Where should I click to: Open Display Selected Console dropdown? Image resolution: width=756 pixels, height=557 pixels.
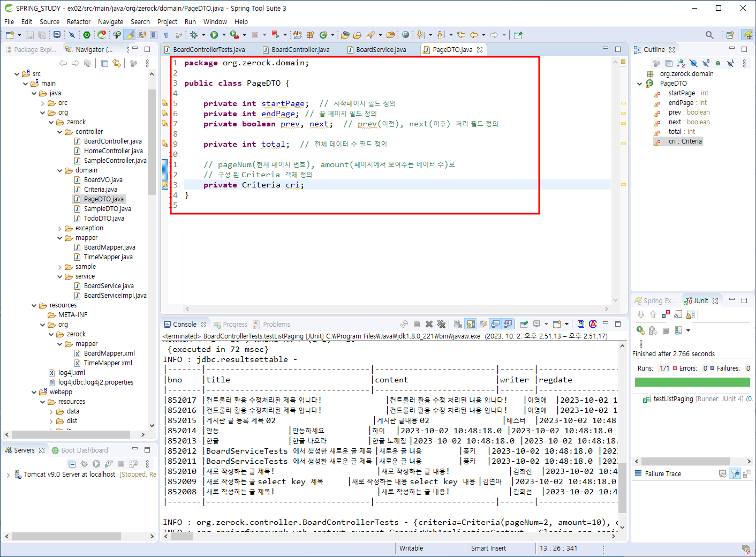546,324
